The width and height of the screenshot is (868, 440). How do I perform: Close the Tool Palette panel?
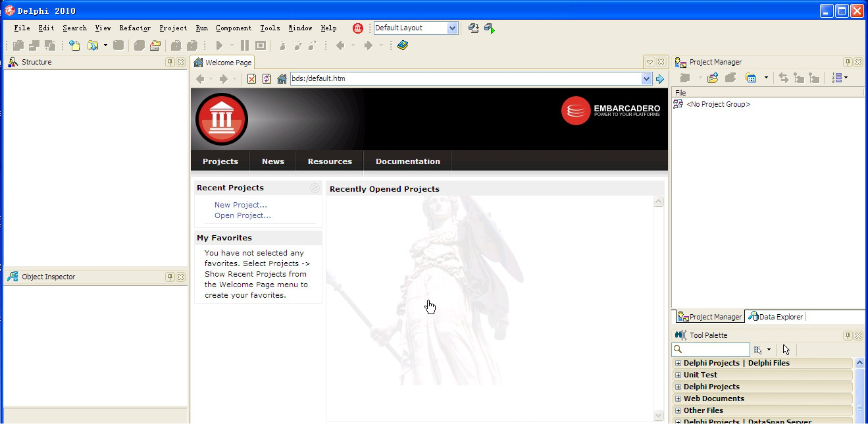858,335
